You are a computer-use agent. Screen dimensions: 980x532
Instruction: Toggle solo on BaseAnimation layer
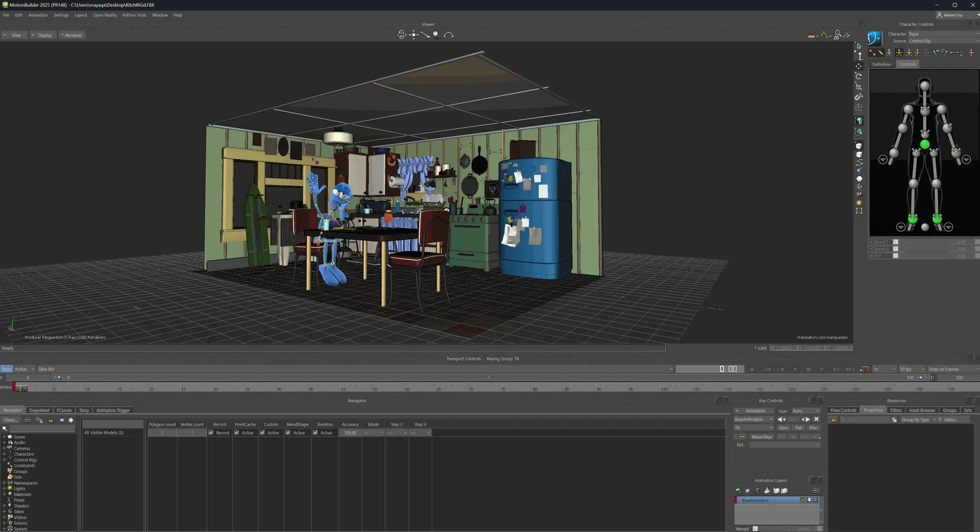pyautogui.click(x=809, y=500)
